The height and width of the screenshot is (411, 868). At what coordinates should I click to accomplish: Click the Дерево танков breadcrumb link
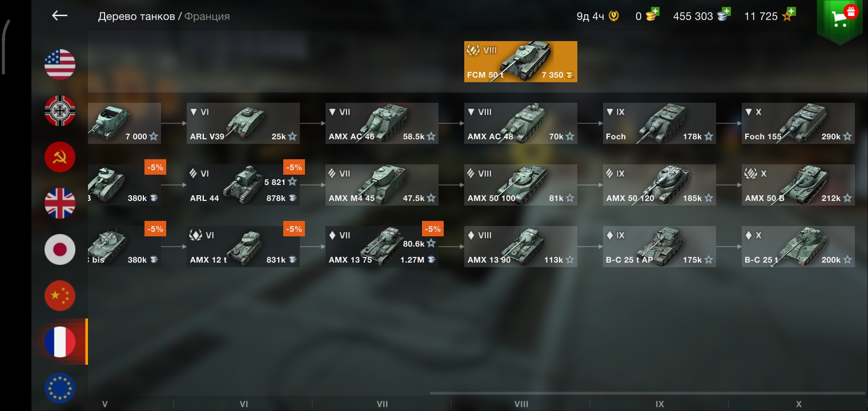(136, 17)
